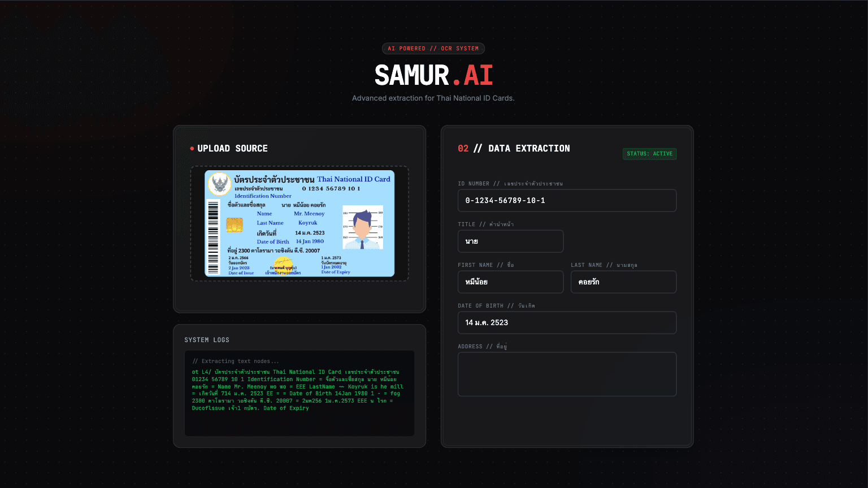Click the portrait photo on the ID card

363,227
